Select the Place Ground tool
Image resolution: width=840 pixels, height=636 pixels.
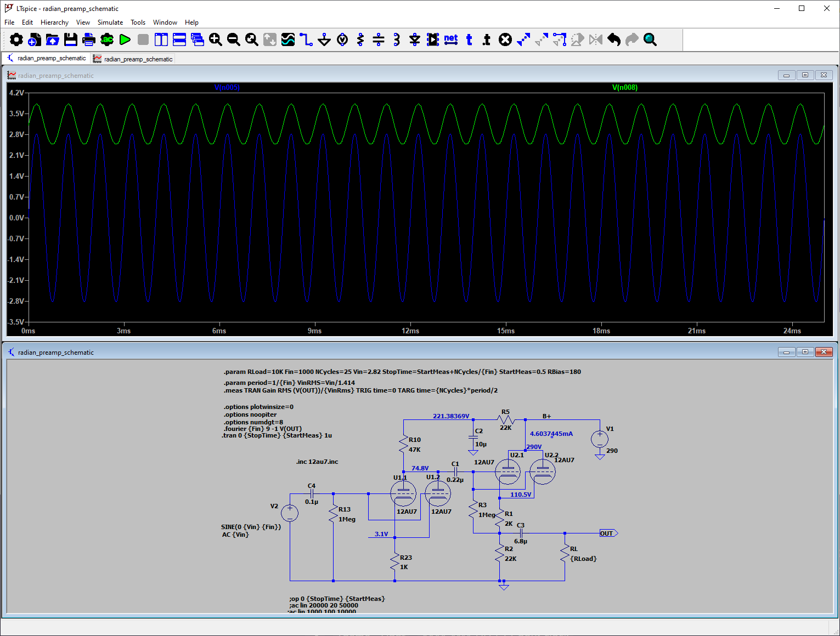[324, 39]
